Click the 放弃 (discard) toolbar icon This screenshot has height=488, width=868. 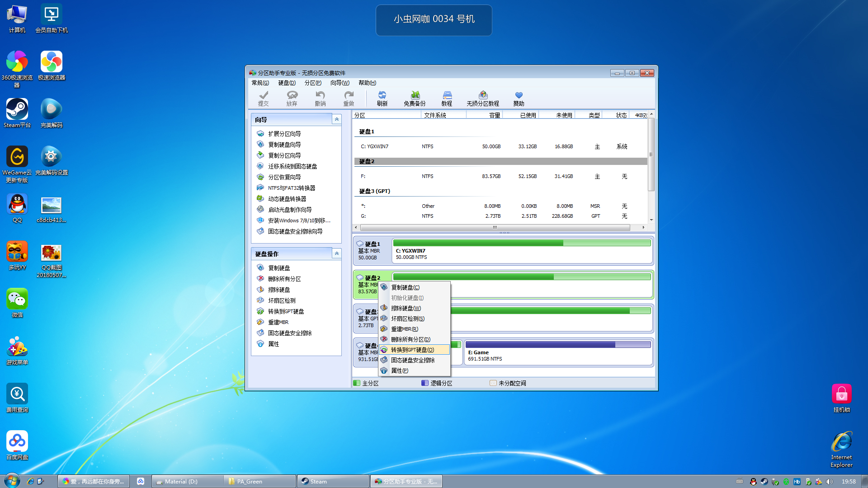tap(292, 98)
